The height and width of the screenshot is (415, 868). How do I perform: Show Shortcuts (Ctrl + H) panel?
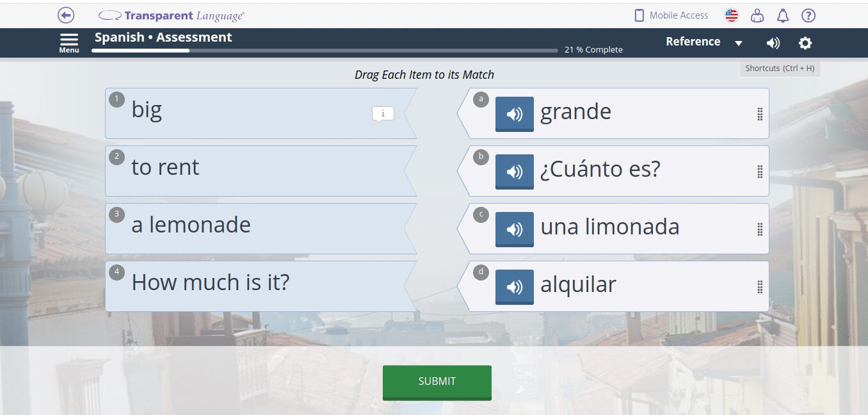point(780,69)
